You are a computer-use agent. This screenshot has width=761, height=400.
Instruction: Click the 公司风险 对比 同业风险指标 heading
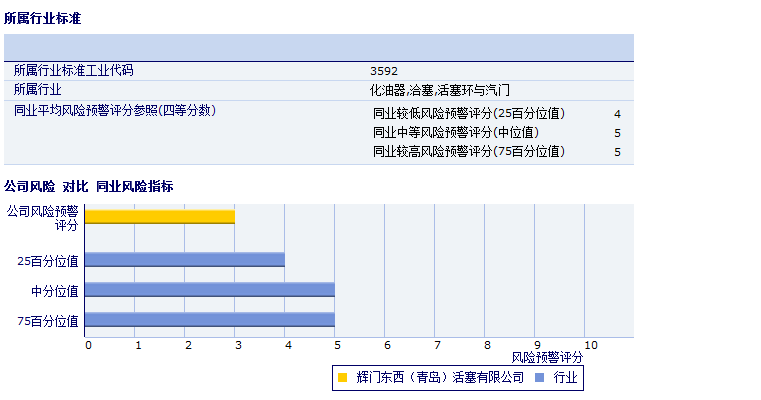click(88, 186)
